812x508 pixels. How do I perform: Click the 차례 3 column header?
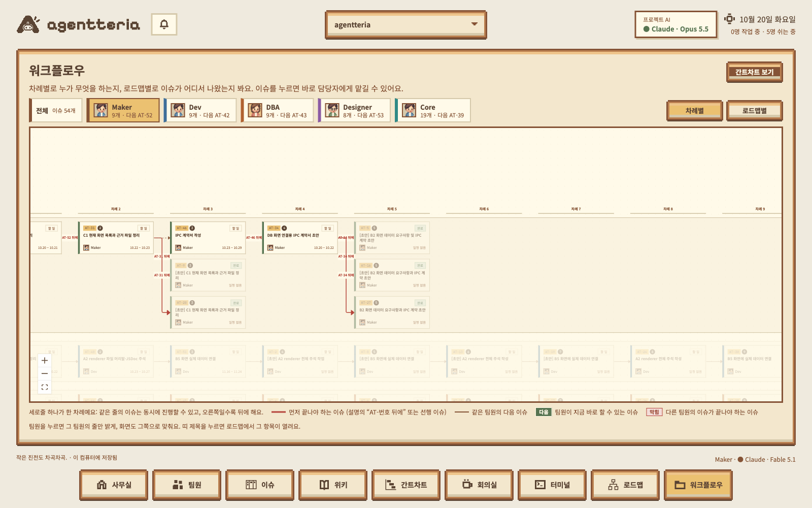click(x=208, y=209)
